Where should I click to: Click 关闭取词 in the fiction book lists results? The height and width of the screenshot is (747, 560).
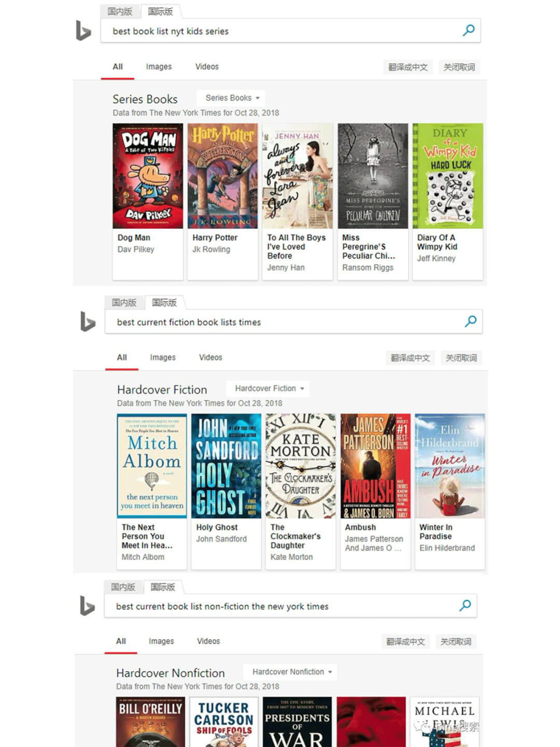point(461,358)
